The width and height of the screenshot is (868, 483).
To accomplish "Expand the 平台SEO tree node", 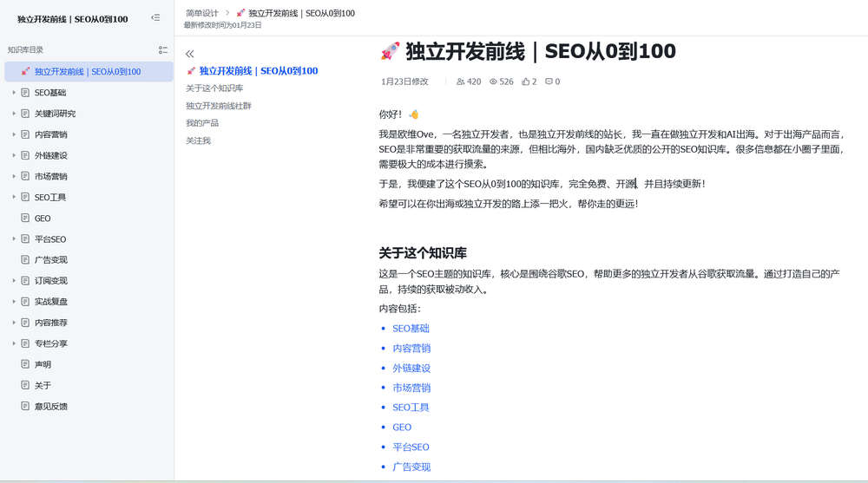I will [x=14, y=239].
